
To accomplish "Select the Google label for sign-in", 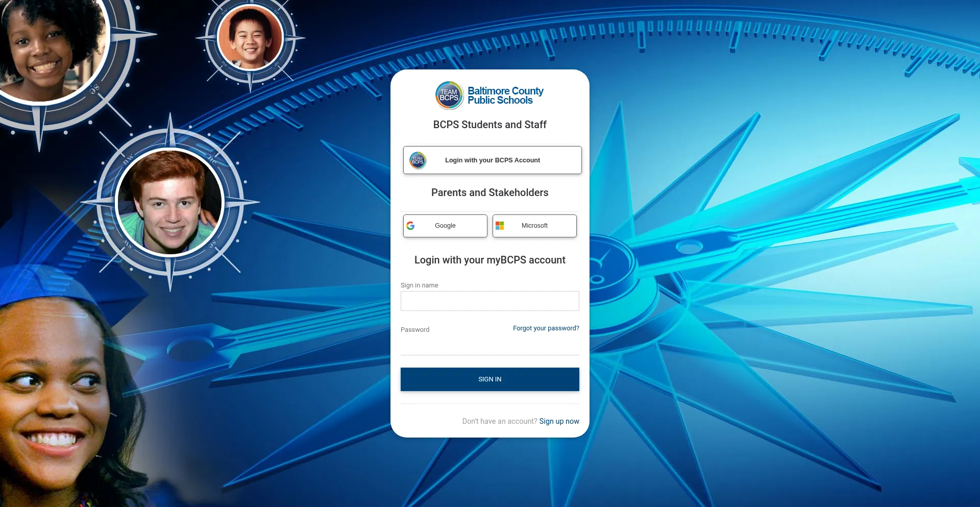I will tap(445, 226).
